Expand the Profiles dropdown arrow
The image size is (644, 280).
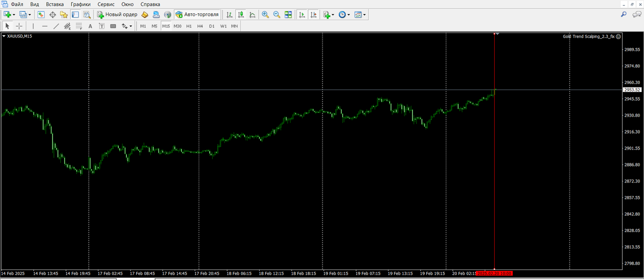point(29,14)
